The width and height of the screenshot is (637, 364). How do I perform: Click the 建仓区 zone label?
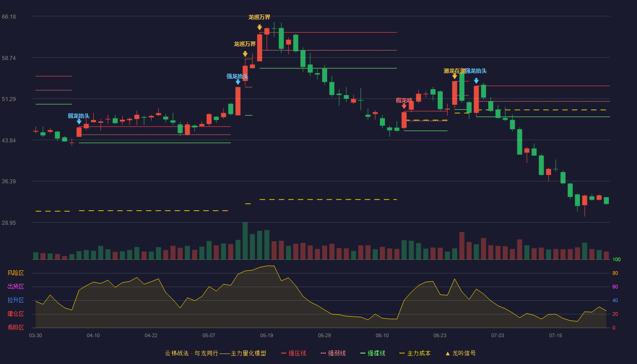pos(15,314)
